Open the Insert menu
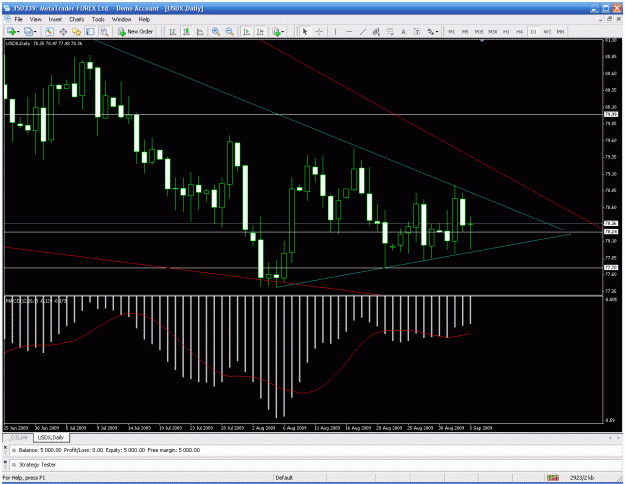The image size is (625, 484). pos(55,19)
